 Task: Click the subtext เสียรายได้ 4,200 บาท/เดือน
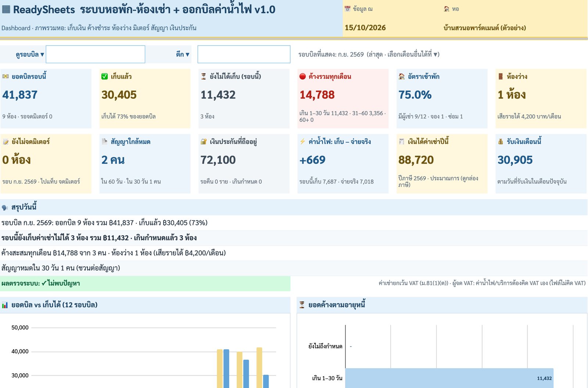[529, 117]
